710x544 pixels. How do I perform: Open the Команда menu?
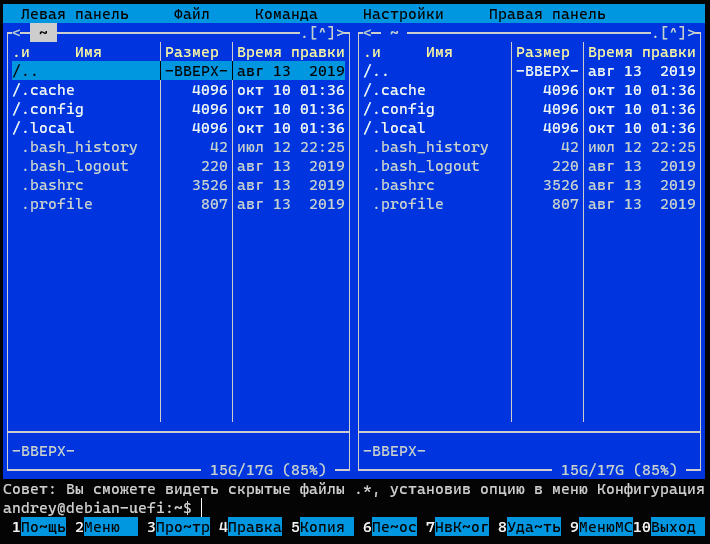coord(286,14)
